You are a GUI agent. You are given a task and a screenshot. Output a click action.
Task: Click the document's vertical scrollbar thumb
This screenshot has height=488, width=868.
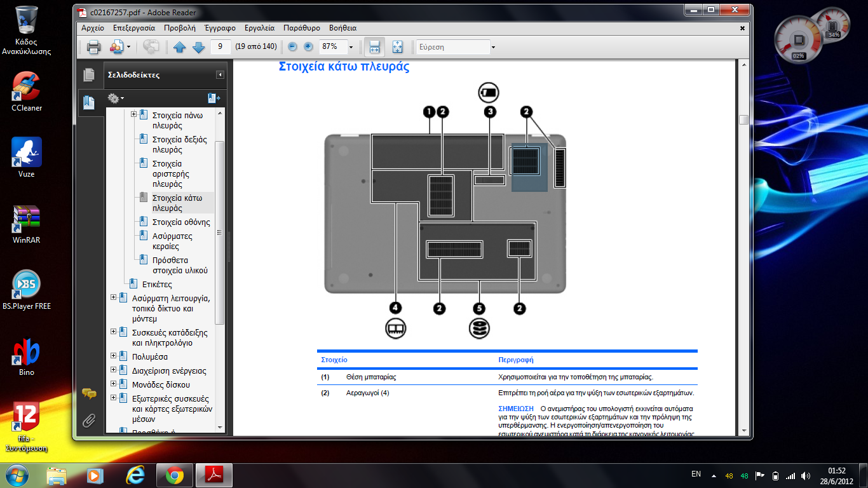[743, 120]
